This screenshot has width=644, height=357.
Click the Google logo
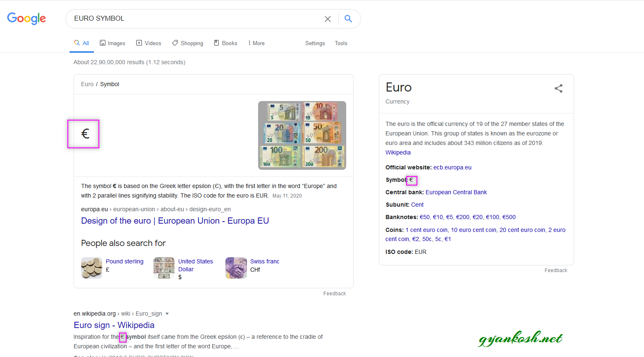[x=26, y=18]
